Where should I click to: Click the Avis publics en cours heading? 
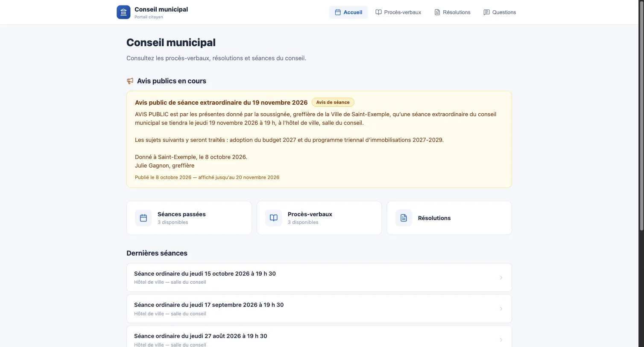coord(172,81)
